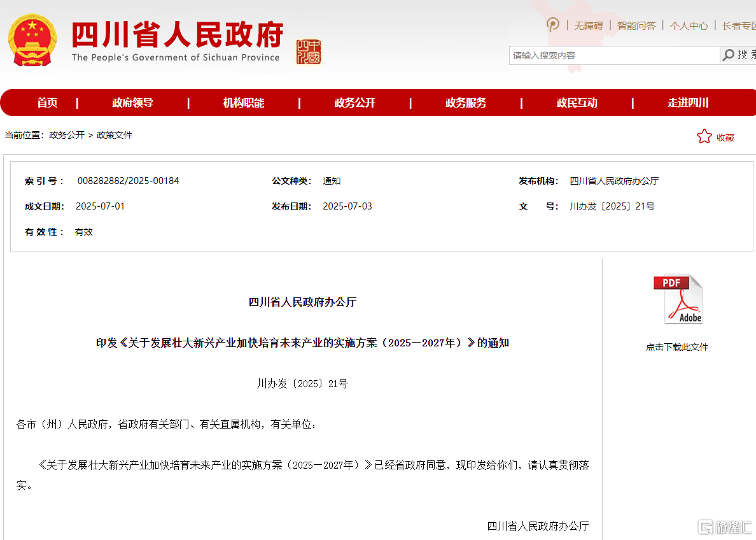Viewport: 756px width, 540px height.
Task: Click into the search content field
Action: [x=614, y=55]
